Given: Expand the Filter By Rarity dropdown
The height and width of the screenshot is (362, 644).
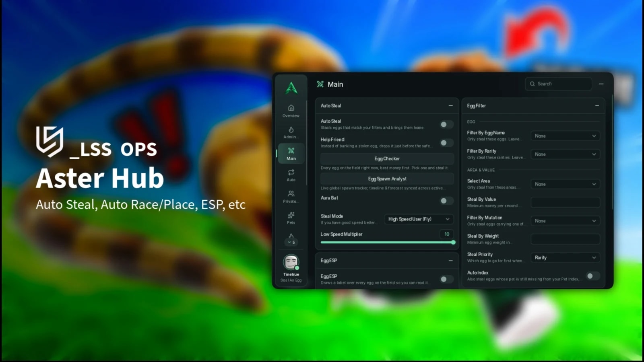Looking at the screenshot, I should [x=565, y=154].
